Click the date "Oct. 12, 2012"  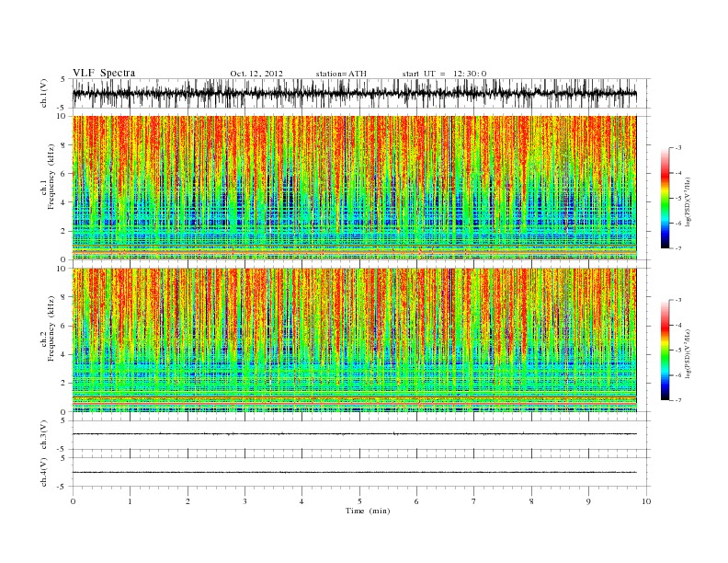(256, 74)
